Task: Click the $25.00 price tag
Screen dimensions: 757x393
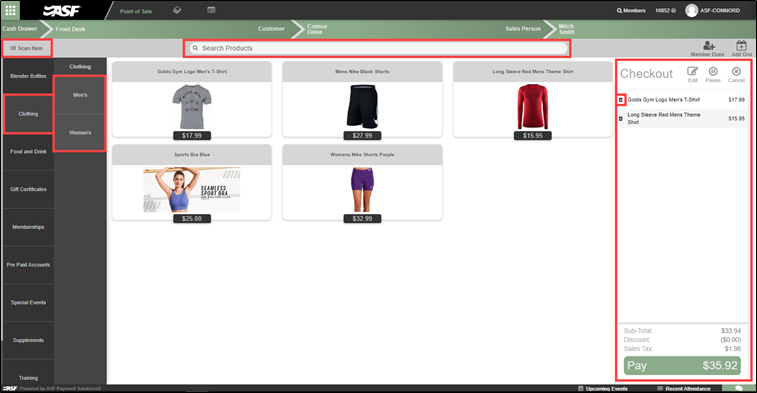Action: (192, 219)
